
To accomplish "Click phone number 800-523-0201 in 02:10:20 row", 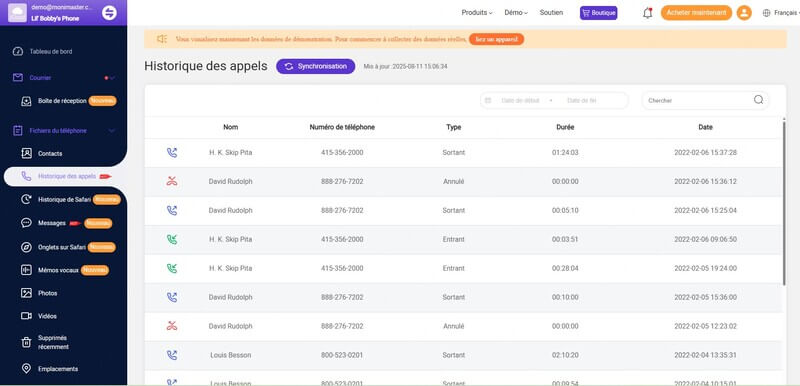I will (x=342, y=355).
